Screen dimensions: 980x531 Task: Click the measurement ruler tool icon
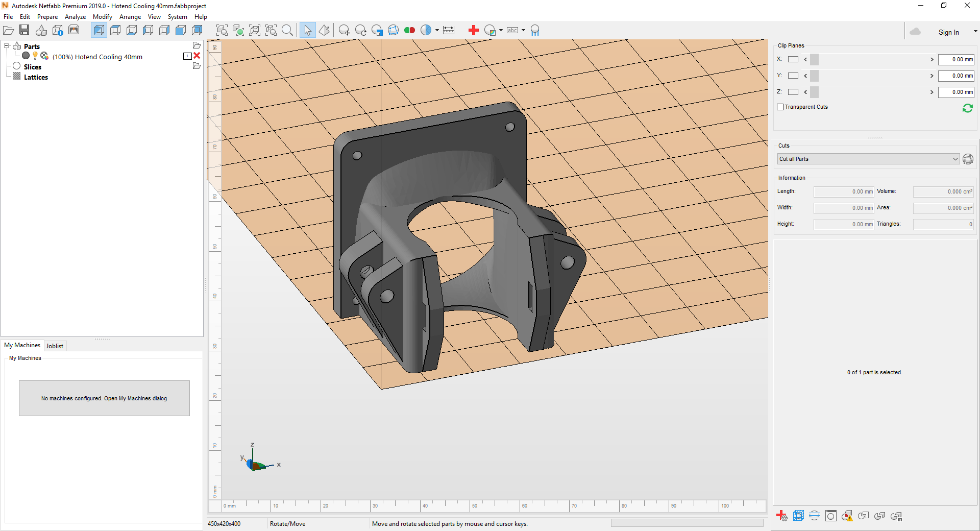pos(449,30)
